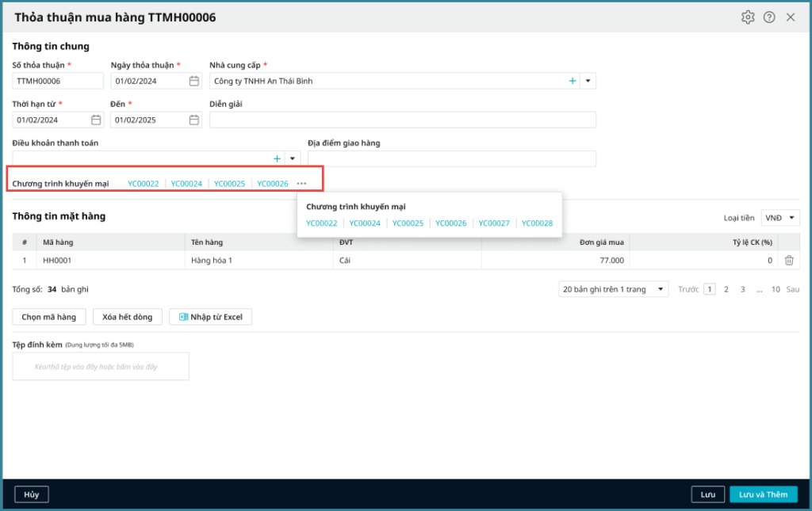Go to page 3

point(742,289)
